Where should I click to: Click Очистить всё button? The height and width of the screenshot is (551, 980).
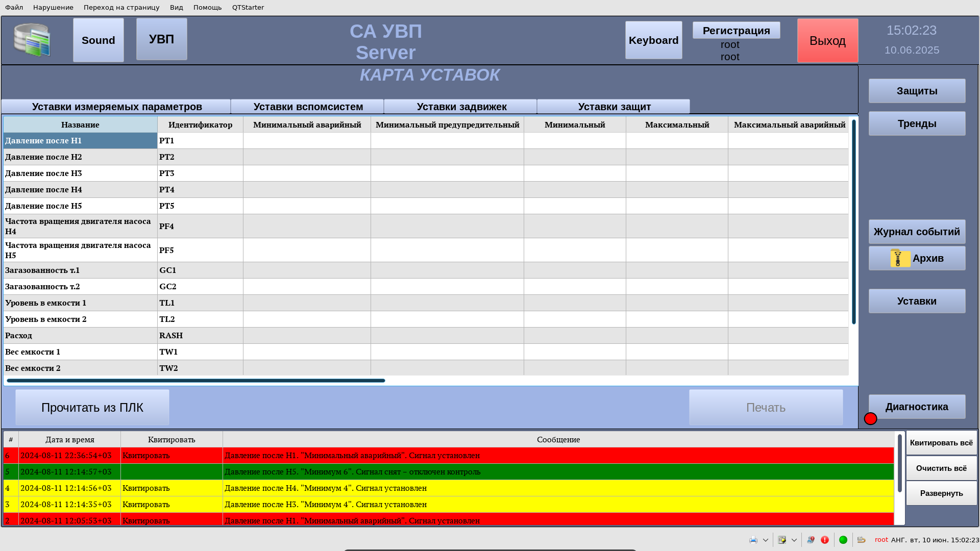point(942,468)
